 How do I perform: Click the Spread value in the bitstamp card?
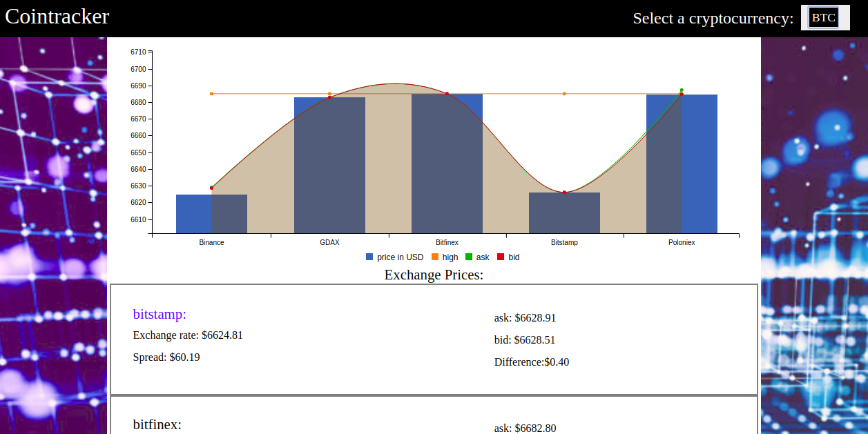[166, 357]
